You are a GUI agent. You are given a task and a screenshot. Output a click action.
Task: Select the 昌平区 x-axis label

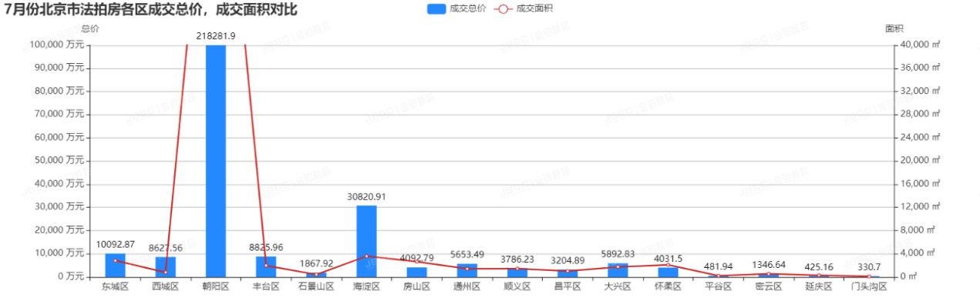tap(567, 286)
